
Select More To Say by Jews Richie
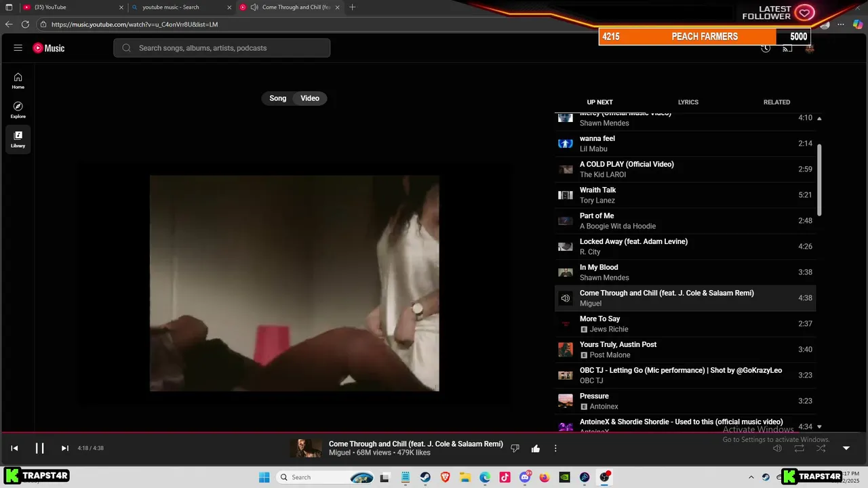pyautogui.click(x=685, y=324)
